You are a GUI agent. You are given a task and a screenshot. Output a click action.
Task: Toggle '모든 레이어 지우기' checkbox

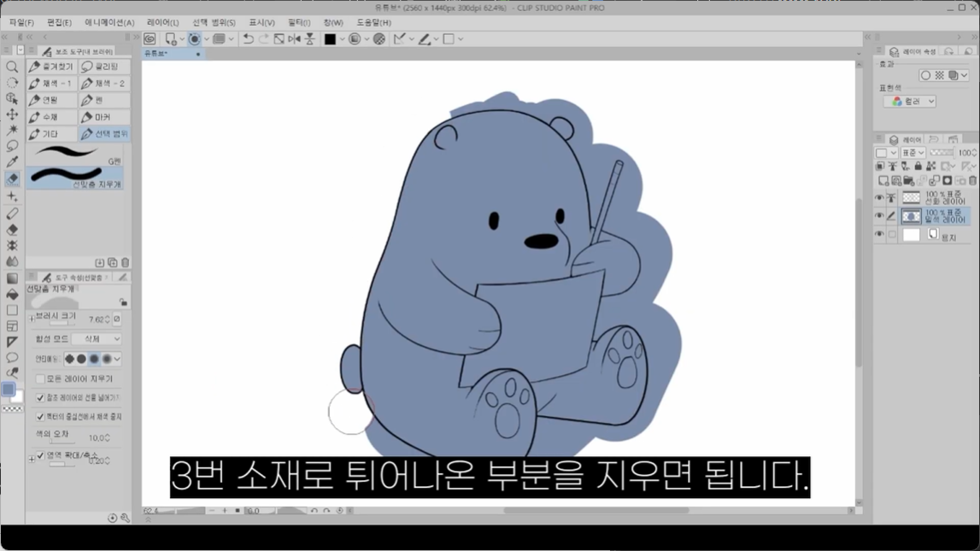40,378
